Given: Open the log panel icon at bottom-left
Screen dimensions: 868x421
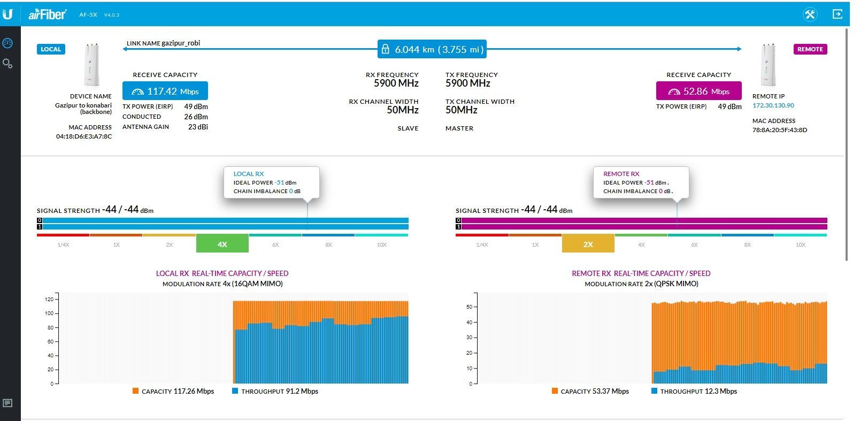Looking at the screenshot, I should pos(7,403).
